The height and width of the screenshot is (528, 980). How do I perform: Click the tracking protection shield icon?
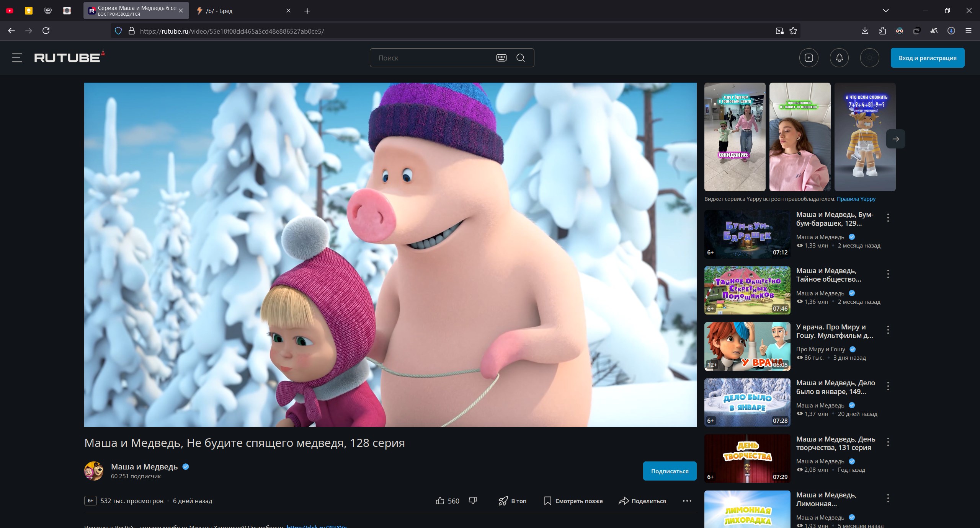tap(118, 31)
